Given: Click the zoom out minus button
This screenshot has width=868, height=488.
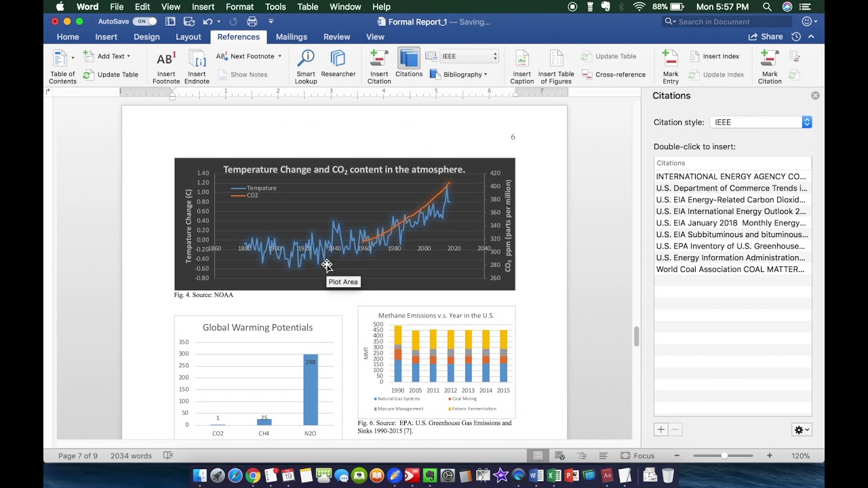Looking at the screenshot, I should (x=677, y=455).
